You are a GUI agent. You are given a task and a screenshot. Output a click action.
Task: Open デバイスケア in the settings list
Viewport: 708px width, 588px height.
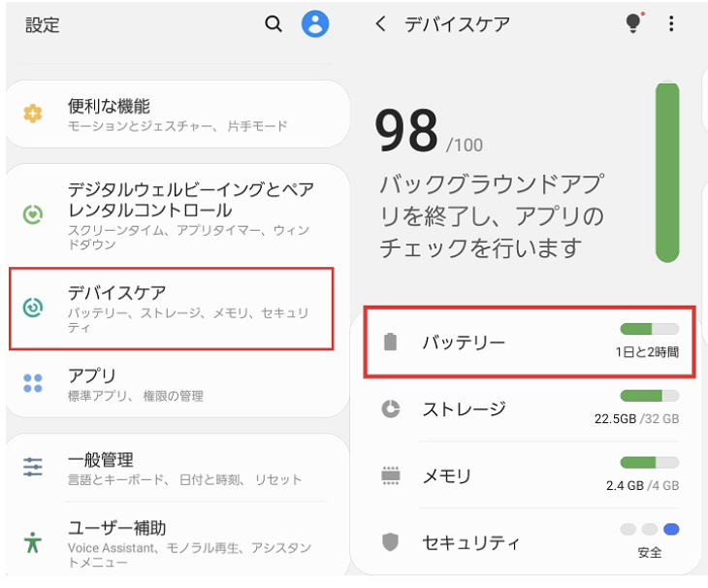[172, 309]
